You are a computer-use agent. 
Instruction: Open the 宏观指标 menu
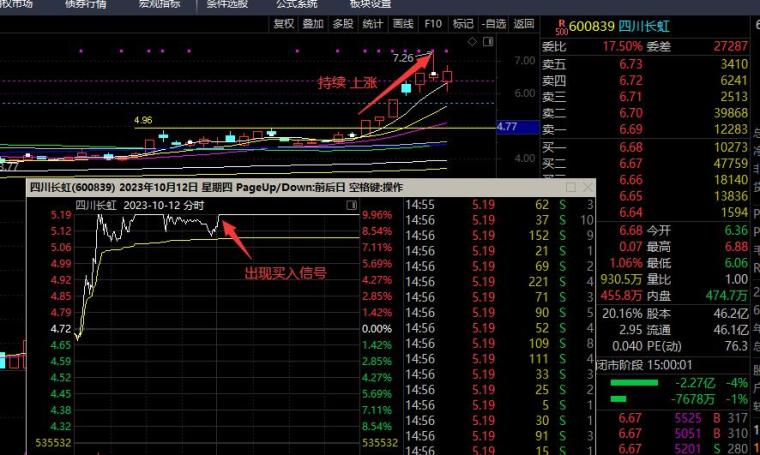(x=157, y=4)
